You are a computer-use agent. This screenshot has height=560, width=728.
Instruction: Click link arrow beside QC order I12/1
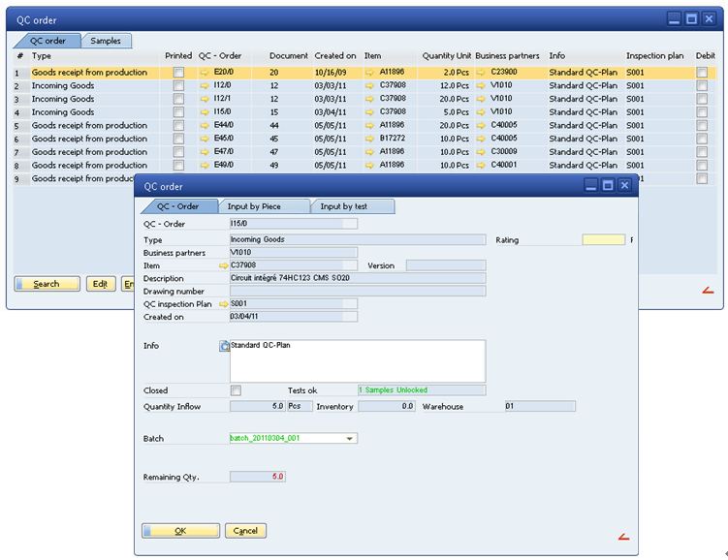click(x=205, y=99)
